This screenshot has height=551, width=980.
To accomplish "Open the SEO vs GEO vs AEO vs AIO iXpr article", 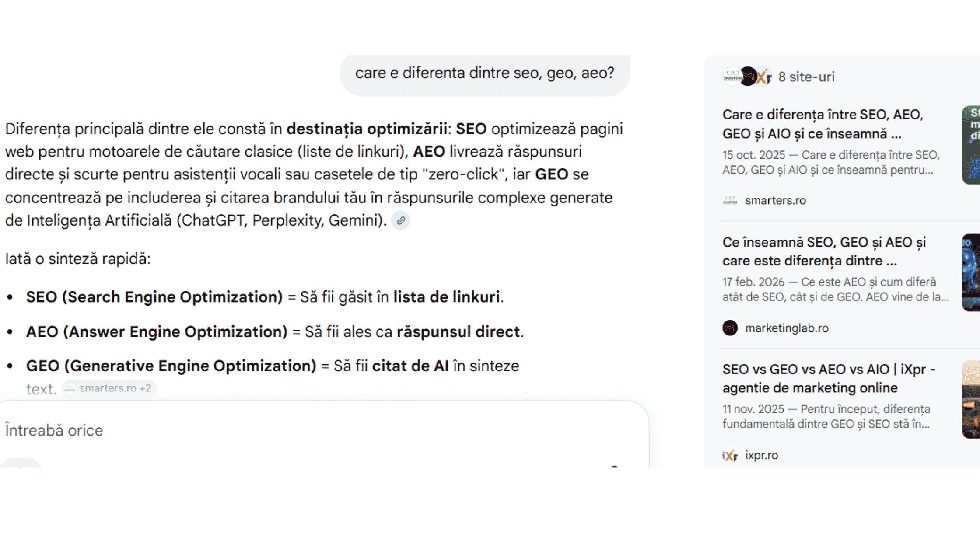I will pyautogui.click(x=829, y=378).
